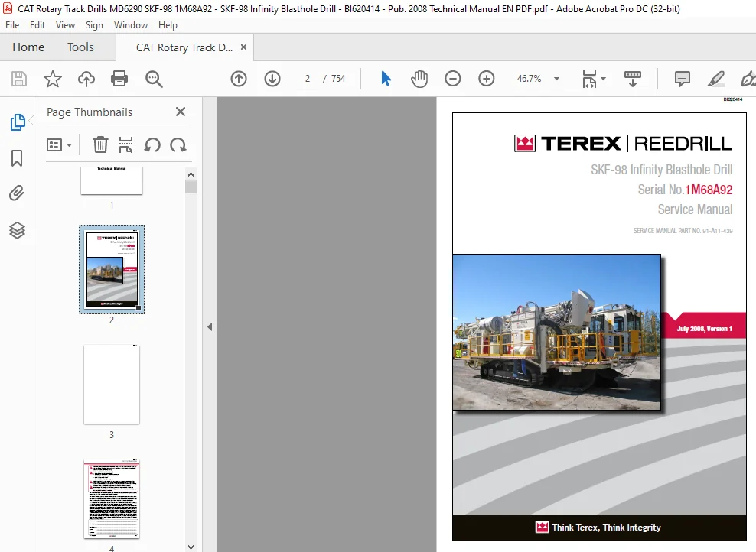Open the View menu
Viewport: 756px width, 552px height.
point(65,25)
